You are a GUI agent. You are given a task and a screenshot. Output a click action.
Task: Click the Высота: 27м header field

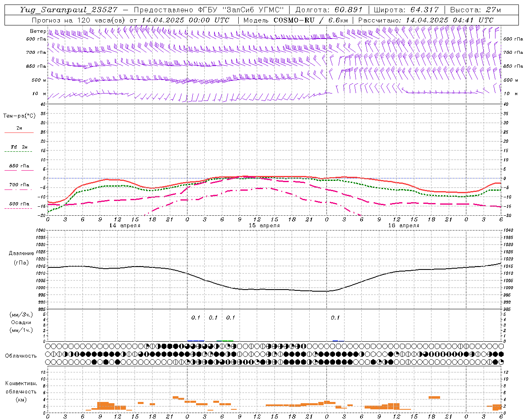pos(475,10)
